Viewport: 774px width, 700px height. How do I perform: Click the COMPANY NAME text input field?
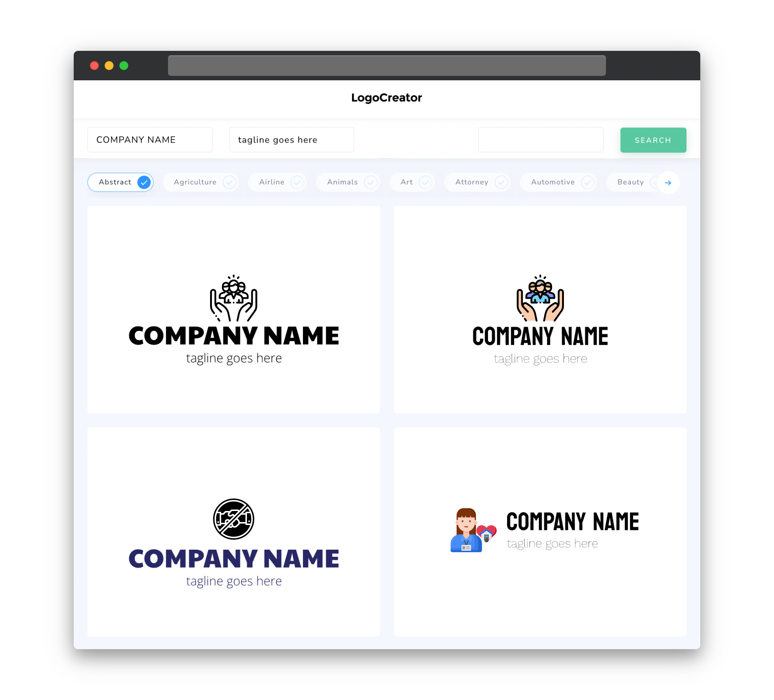(151, 140)
